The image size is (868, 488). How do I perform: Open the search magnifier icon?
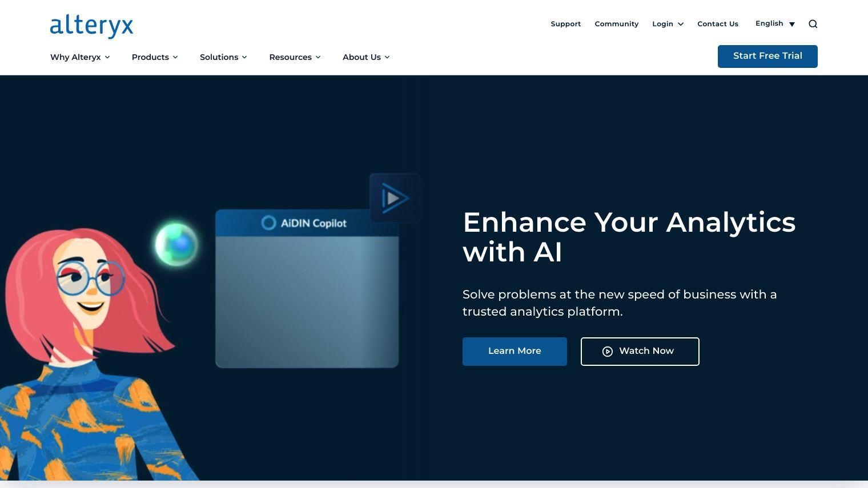pyautogui.click(x=813, y=24)
